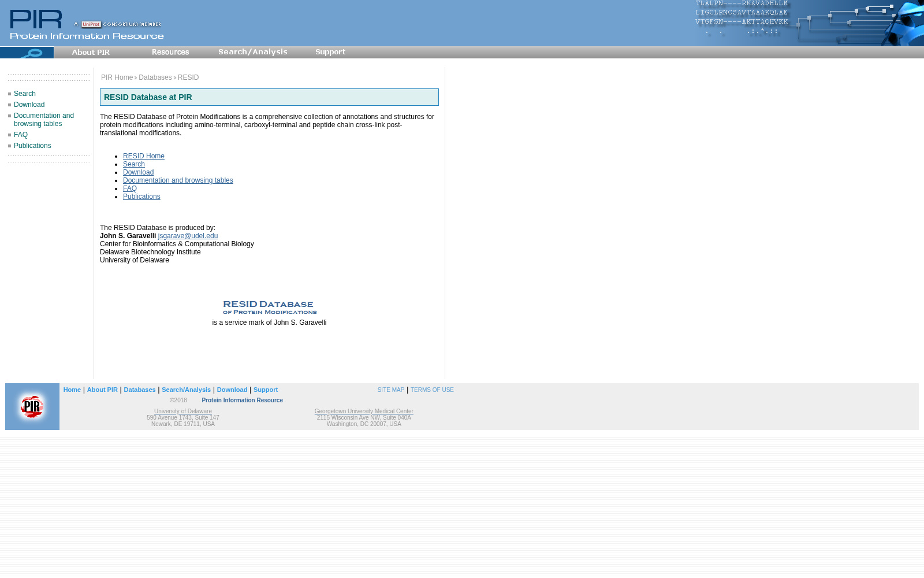
Task: Open the Search/Analysis menu
Action: pyautogui.click(x=253, y=52)
